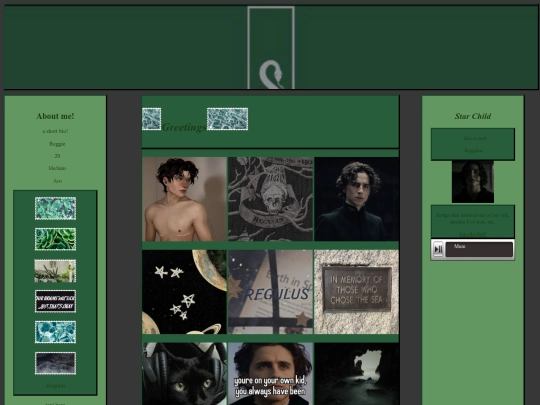Click the '-Regulus' signature in Star Child box
This screenshot has width=540, height=405.
coord(473,150)
